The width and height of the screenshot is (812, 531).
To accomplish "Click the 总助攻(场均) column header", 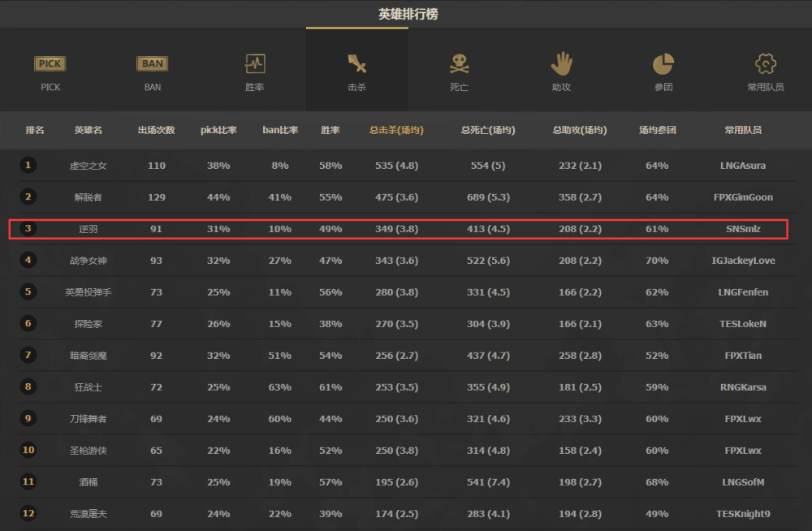I will [x=580, y=130].
